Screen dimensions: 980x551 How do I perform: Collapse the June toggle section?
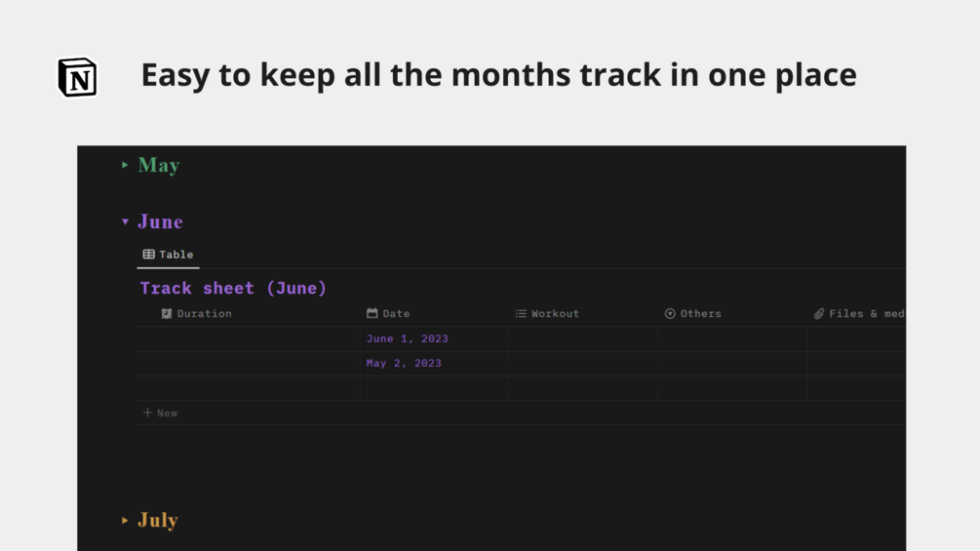[125, 222]
